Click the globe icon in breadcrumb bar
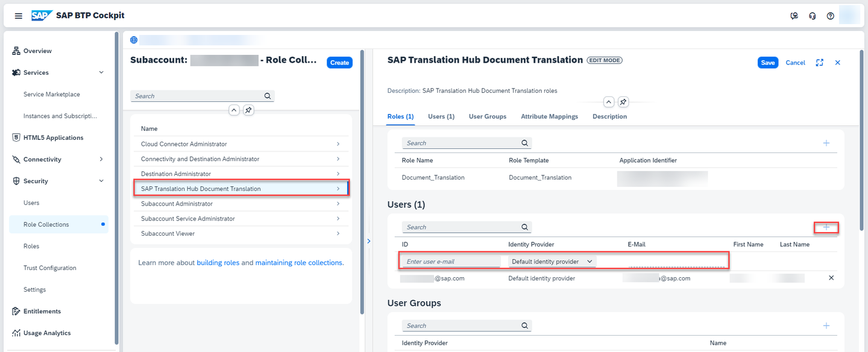 click(134, 40)
